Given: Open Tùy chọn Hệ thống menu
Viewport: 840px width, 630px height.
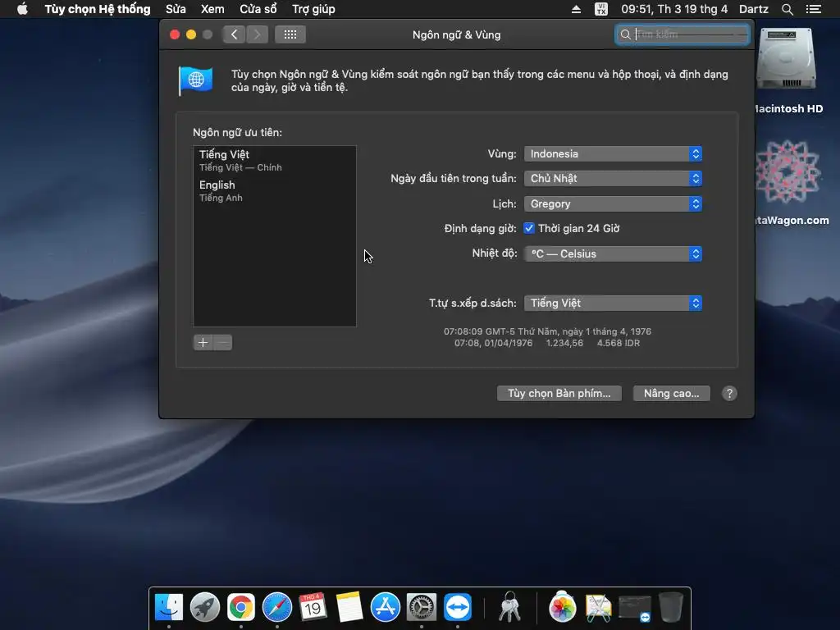Looking at the screenshot, I should pos(98,9).
